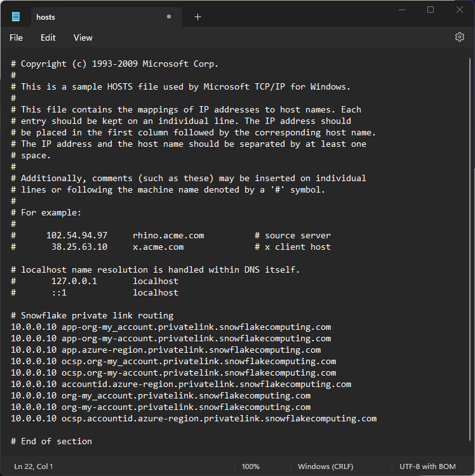
Task: Click the 127.0.0.1 localhost line
Action: (x=95, y=281)
